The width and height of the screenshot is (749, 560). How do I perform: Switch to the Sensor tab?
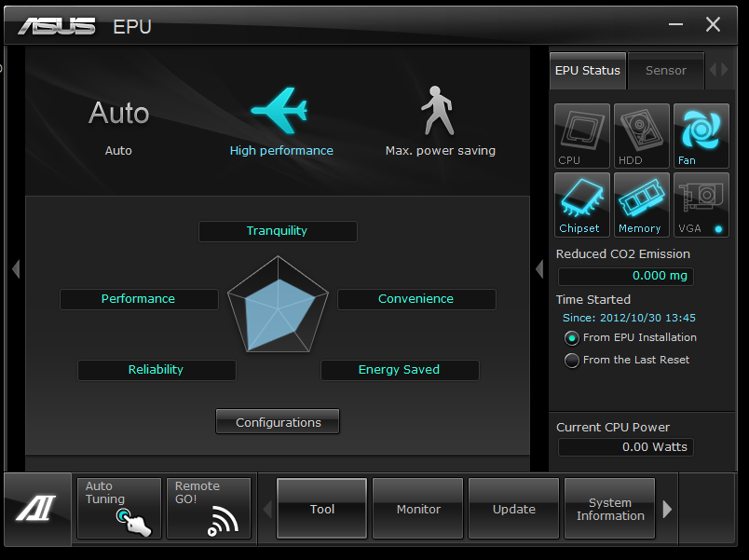pos(665,71)
